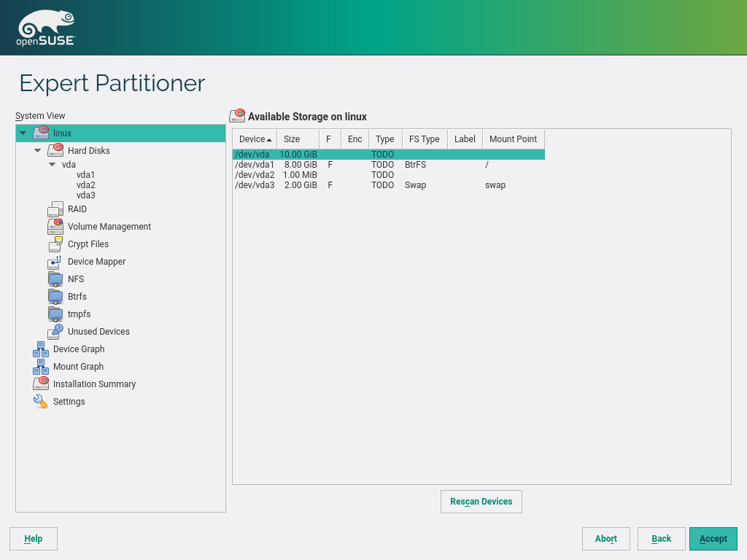The width and height of the screenshot is (747, 560).
Task: Open Installation Summary in tree
Action: click(x=94, y=384)
